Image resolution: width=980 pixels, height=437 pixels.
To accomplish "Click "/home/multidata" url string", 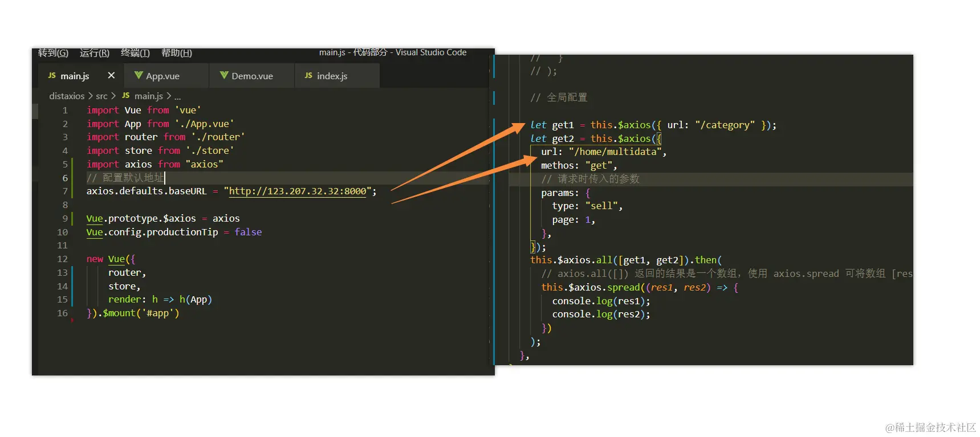I will point(615,152).
